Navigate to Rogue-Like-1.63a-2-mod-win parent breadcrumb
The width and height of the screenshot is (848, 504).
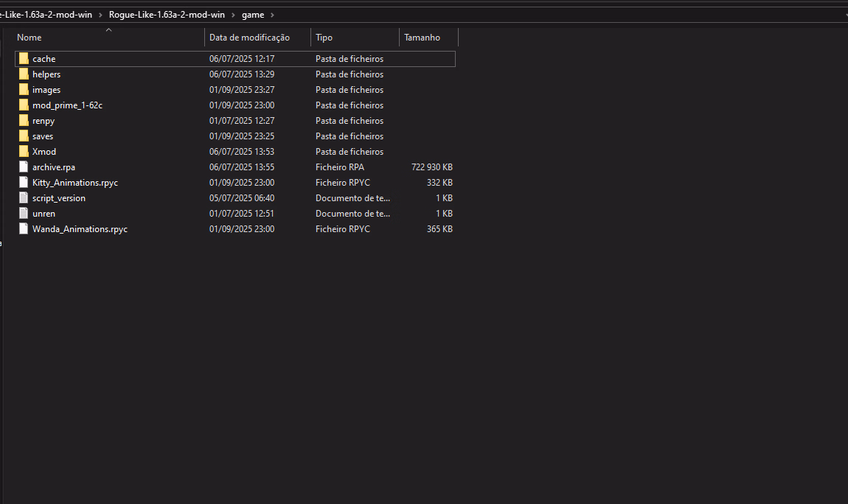click(x=168, y=15)
